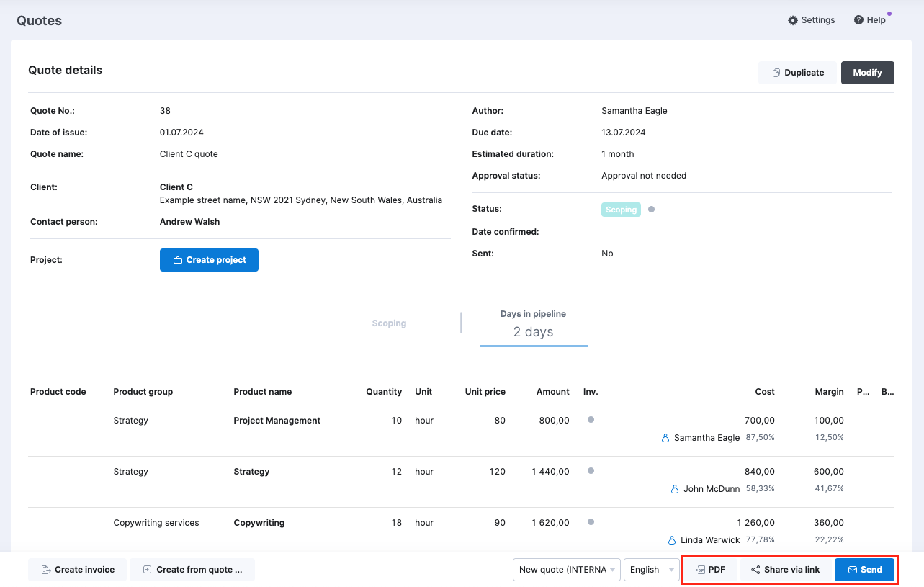
Task: Click the due date 13.07.2024
Action: 624,133
